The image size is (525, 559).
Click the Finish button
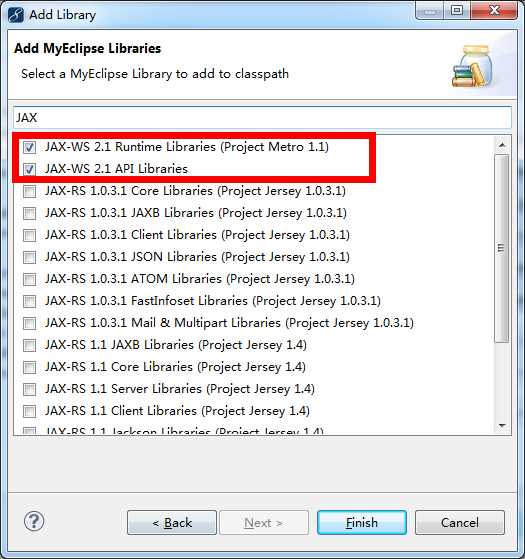pyautogui.click(x=362, y=523)
